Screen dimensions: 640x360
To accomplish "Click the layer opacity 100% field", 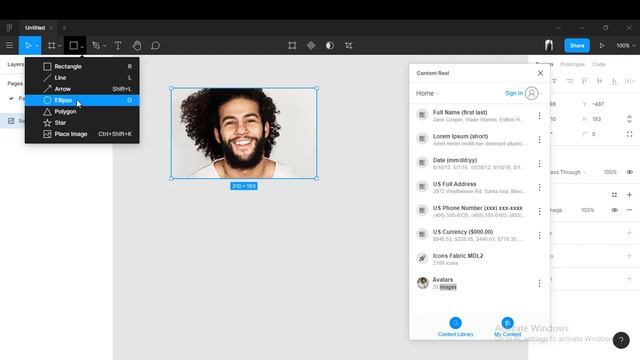I will [610, 172].
